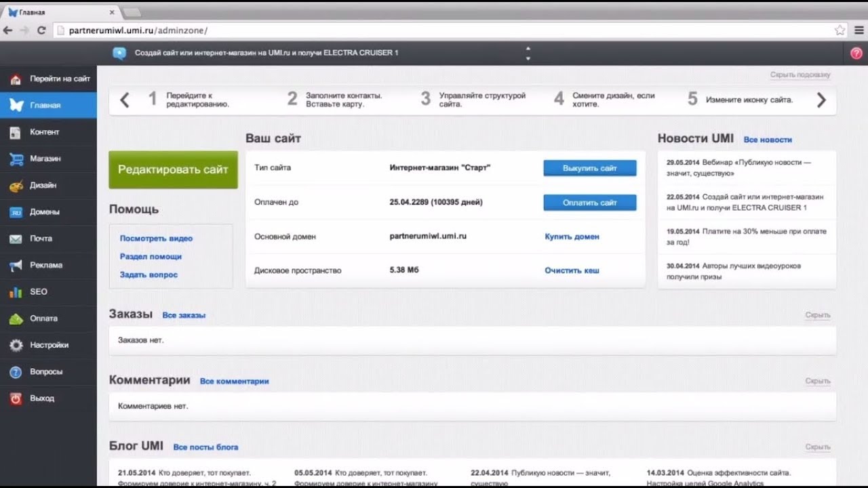Click the Задать вопрос link
Image resolution: width=868 pixels, height=488 pixels.
[149, 274]
